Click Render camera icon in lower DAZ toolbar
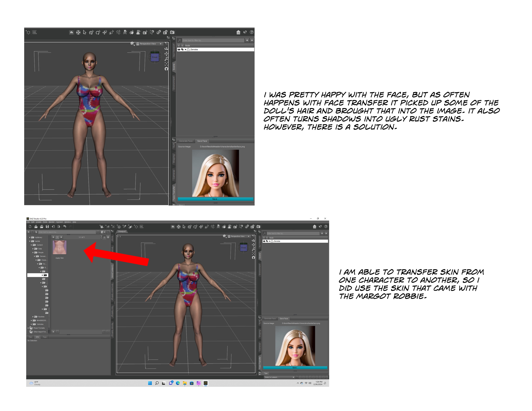The image size is (532, 411). tap(258, 227)
